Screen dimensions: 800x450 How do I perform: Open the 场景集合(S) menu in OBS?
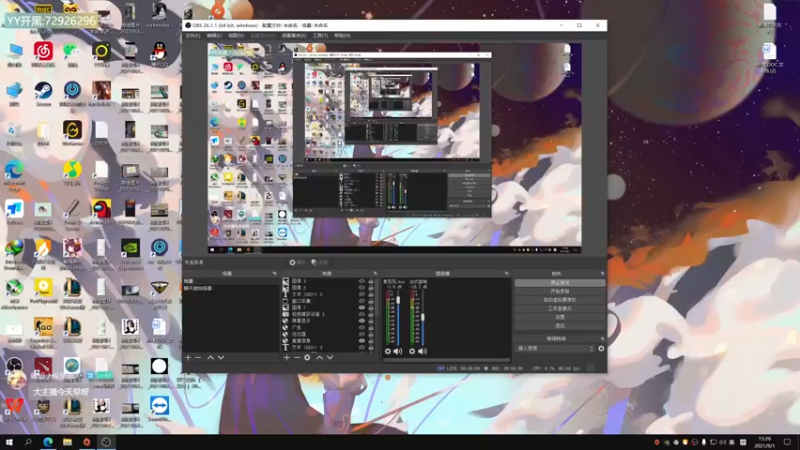[294, 36]
